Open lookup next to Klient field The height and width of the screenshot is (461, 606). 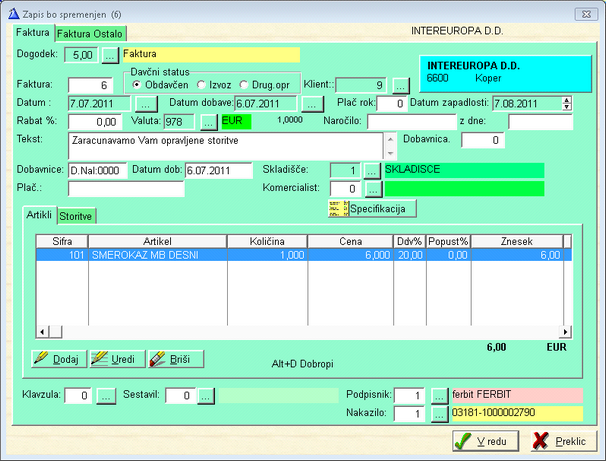tap(401, 85)
